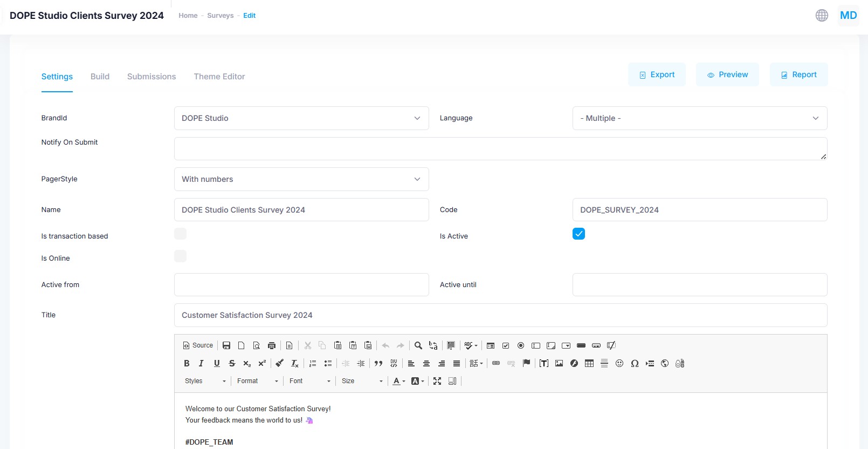
Task: Click the Preview button at top right
Action: tap(727, 74)
